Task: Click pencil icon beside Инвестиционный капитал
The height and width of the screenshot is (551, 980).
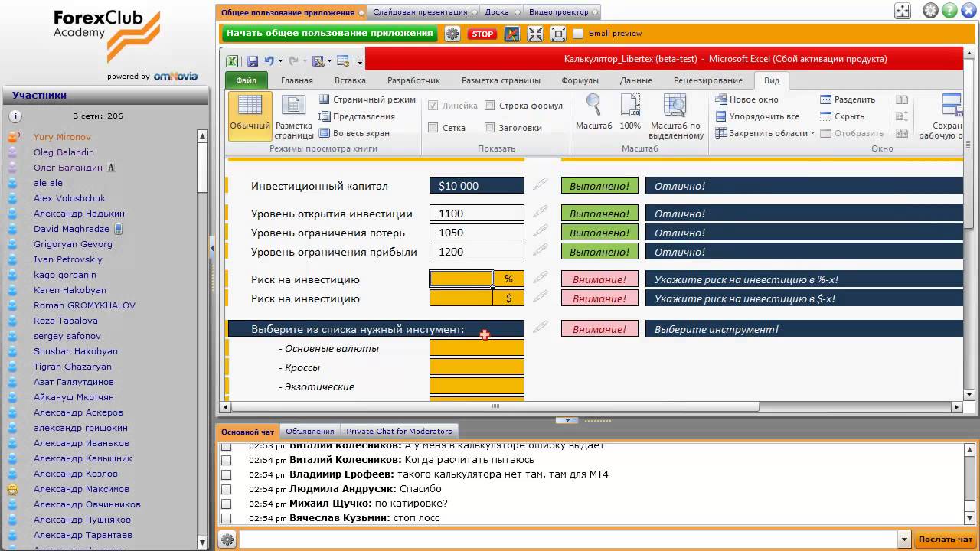Action: pos(541,184)
